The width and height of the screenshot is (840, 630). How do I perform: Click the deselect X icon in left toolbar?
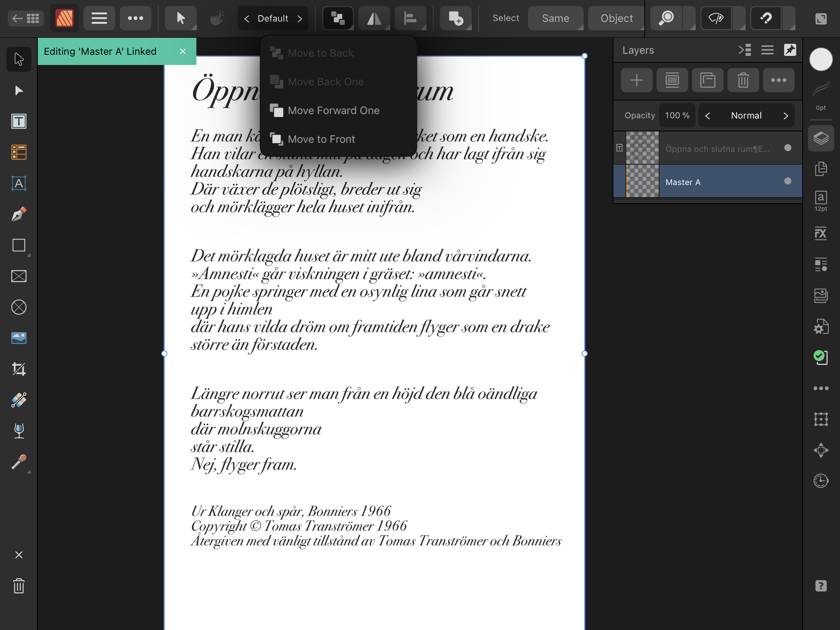[x=19, y=555]
